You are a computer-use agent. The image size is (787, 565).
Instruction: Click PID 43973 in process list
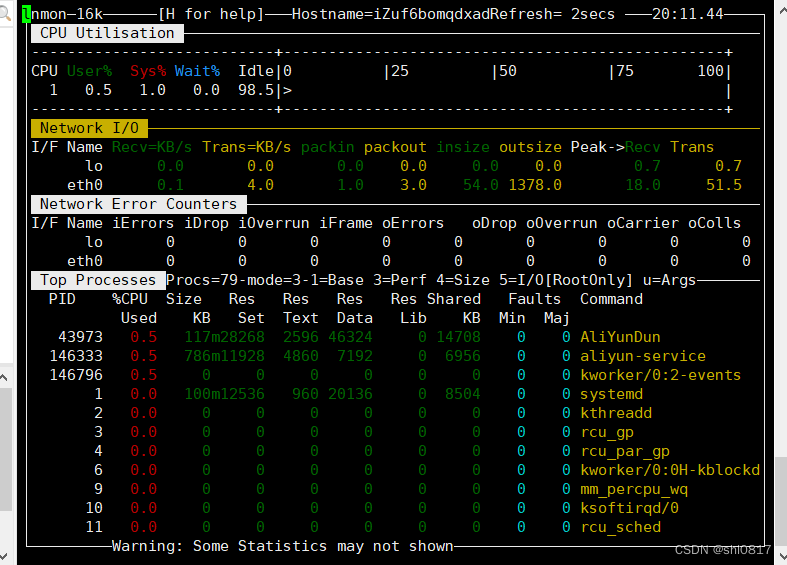pos(80,337)
